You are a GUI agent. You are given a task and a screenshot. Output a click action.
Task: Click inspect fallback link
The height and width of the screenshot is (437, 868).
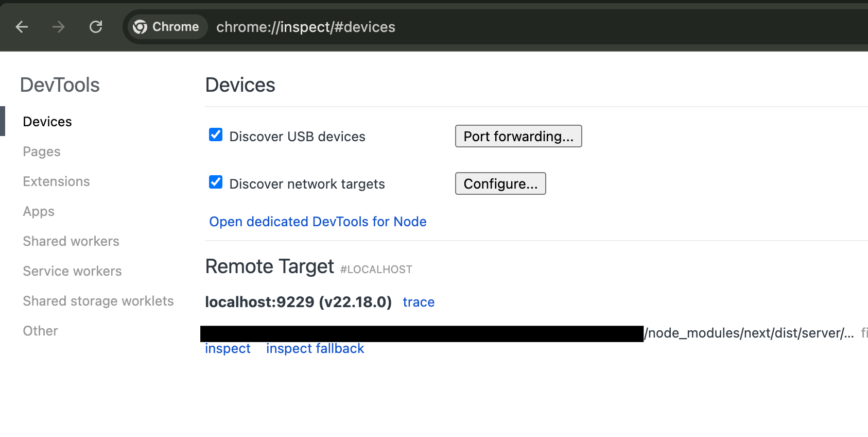click(315, 349)
